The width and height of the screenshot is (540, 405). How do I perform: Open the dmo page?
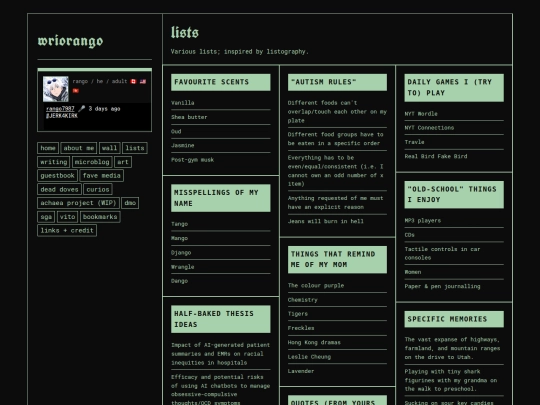click(130, 203)
